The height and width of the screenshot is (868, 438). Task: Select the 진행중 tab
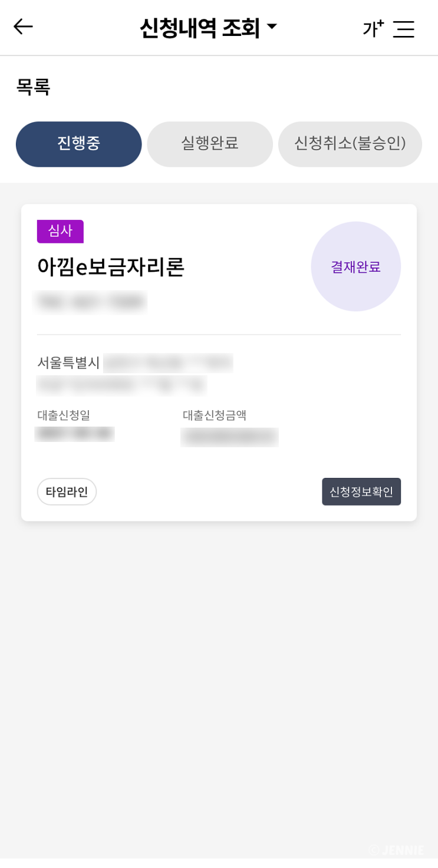(78, 144)
